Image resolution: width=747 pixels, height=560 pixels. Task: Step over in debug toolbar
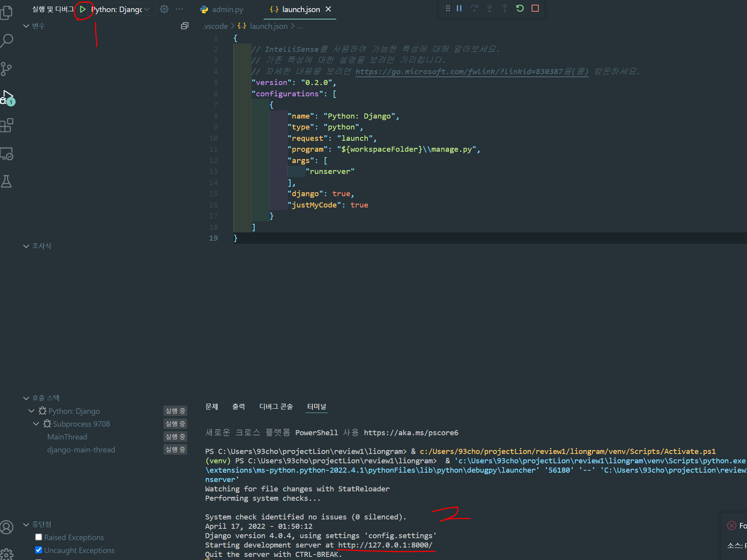474,8
